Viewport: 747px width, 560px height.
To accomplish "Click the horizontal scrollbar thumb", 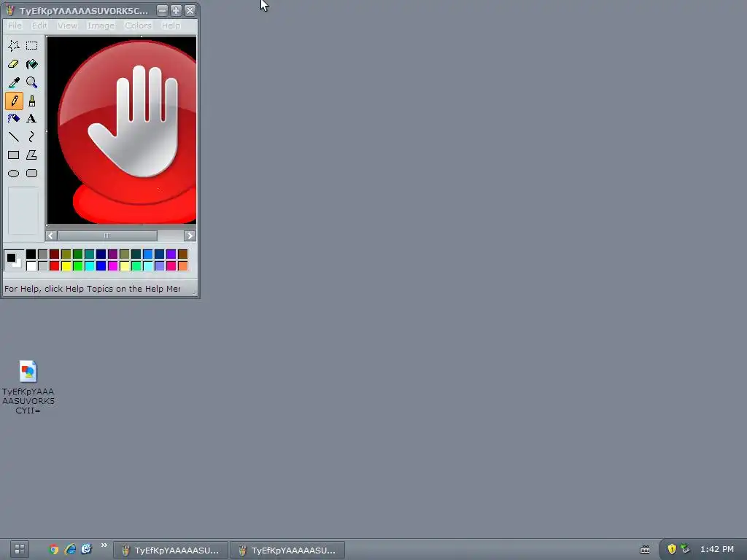I will pos(107,236).
